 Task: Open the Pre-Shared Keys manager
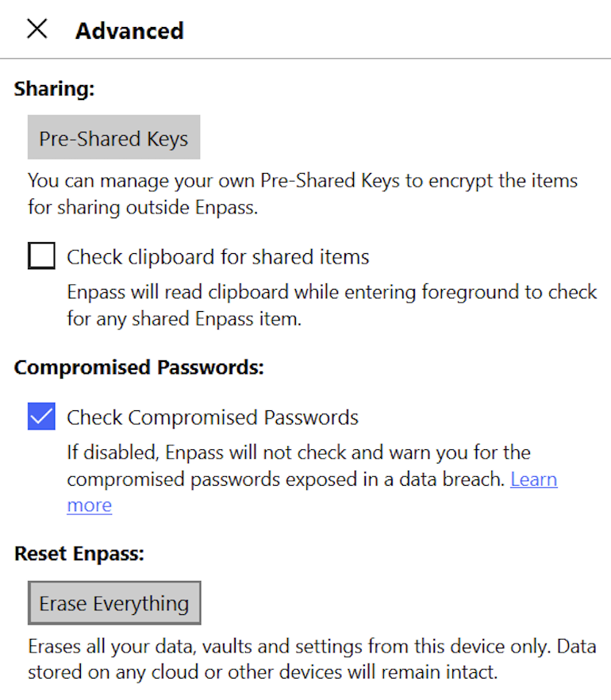[113, 137]
